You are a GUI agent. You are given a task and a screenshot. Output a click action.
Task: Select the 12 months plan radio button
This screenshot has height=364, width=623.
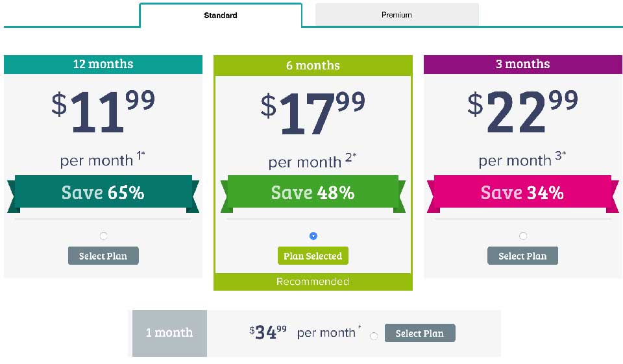pyautogui.click(x=104, y=236)
